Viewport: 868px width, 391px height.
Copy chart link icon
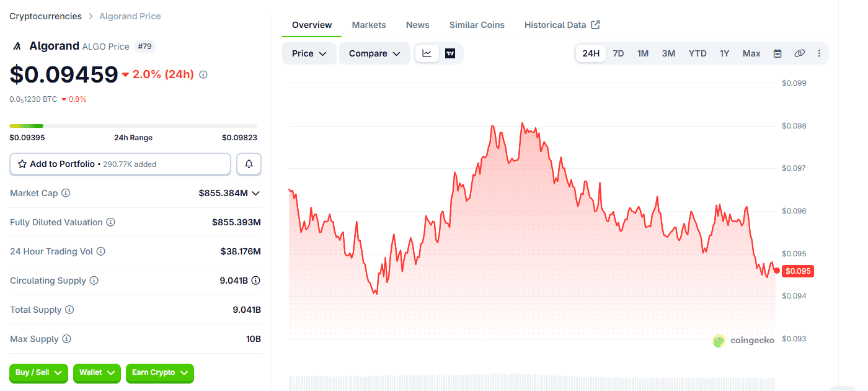(799, 53)
